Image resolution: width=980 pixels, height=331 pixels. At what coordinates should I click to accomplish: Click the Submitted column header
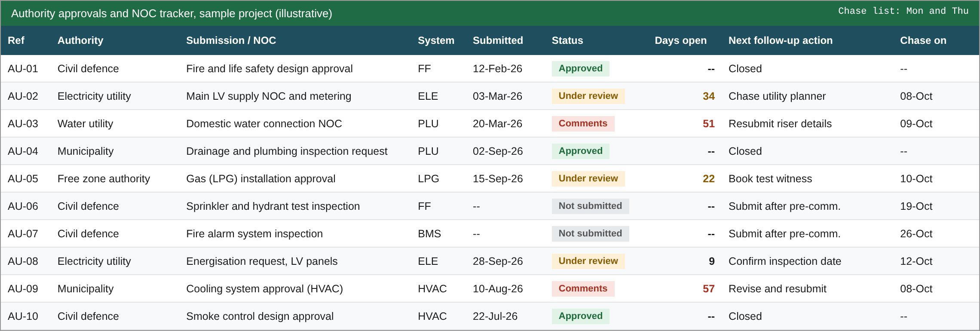coord(498,40)
